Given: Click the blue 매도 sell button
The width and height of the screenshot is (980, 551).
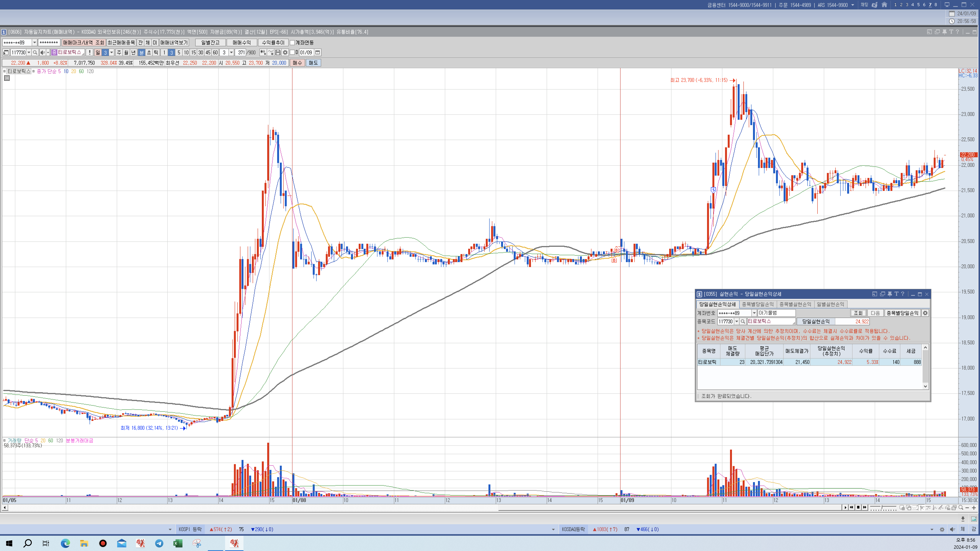Looking at the screenshot, I should (314, 63).
